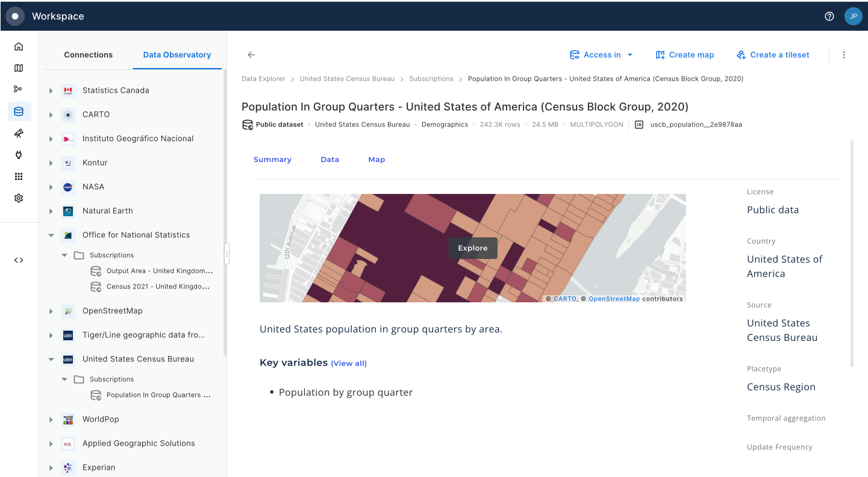The height and width of the screenshot is (477, 868).
Task: Expand the Kontur provider node
Action: [51, 163]
